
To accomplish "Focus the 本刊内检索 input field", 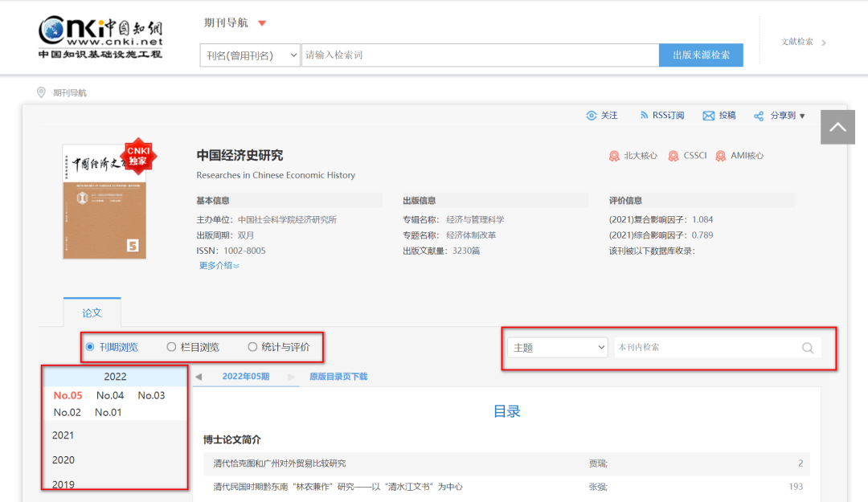I will 706,348.
